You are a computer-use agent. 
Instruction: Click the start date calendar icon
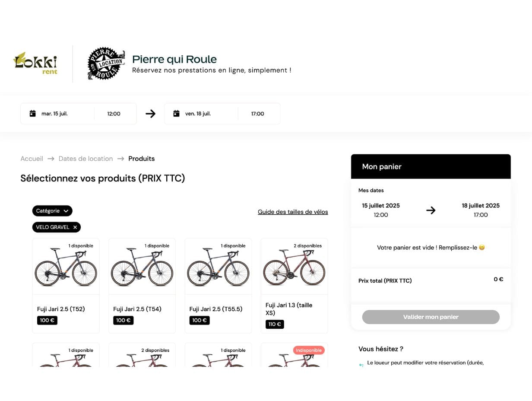[32, 114]
